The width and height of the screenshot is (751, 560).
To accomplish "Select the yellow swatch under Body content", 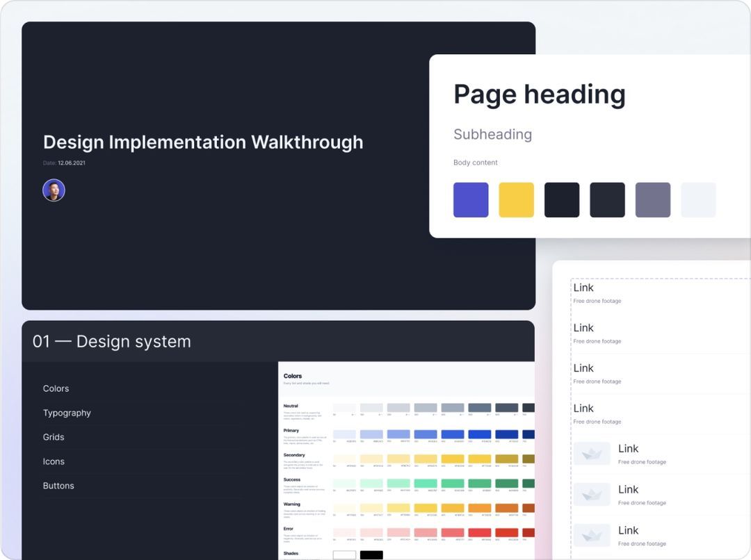I will [516, 199].
